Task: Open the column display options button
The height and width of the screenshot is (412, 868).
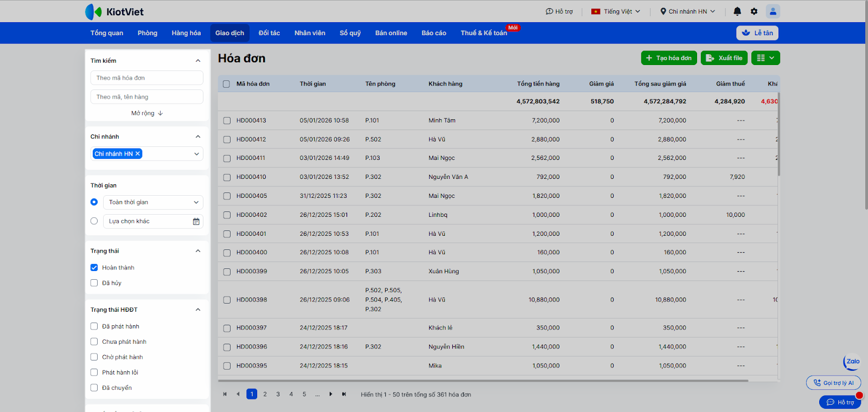Action: 765,58
